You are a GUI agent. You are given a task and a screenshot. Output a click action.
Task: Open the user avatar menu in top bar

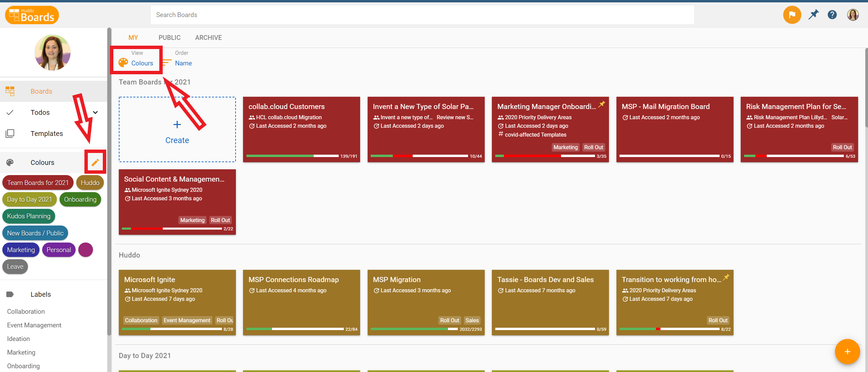click(x=853, y=15)
